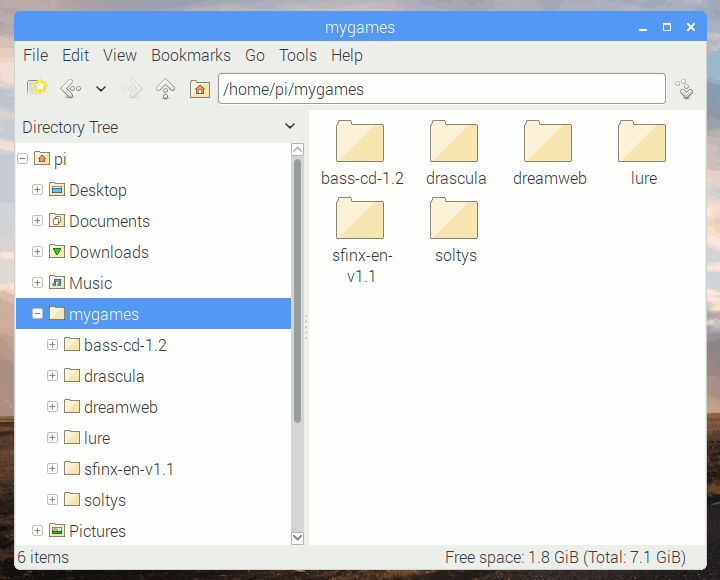
Task: Click the new folder toolbar icon
Action: tap(37, 89)
